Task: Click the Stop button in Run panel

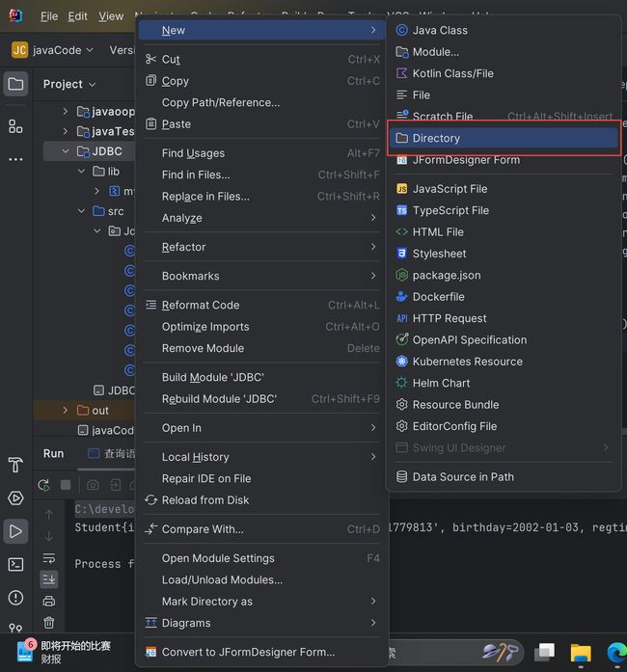Action: coord(66,485)
